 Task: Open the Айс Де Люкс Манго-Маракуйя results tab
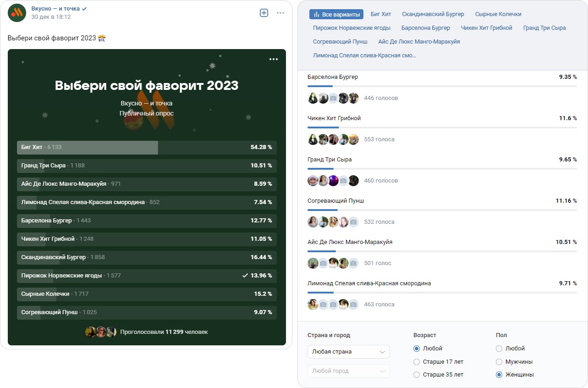click(419, 42)
